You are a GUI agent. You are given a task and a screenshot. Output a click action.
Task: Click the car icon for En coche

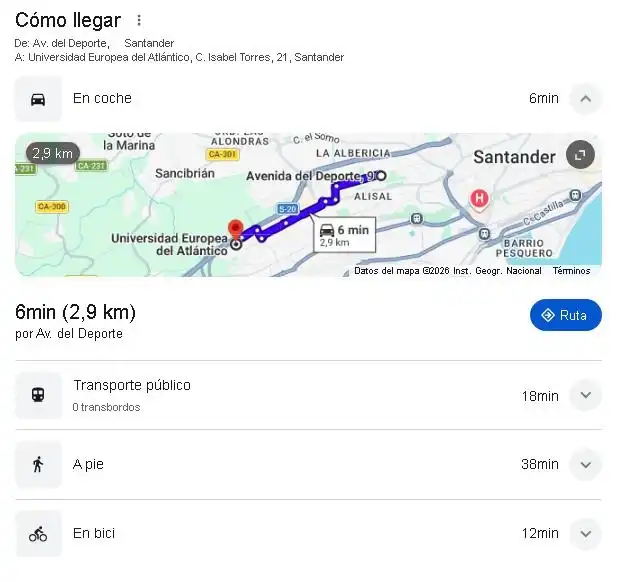tap(38, 99)
